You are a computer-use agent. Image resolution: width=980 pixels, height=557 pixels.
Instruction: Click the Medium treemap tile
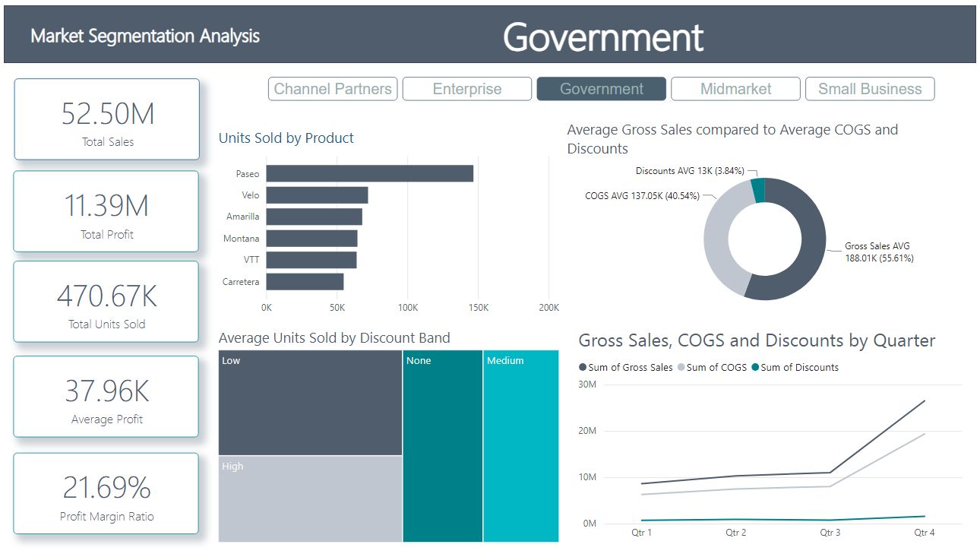(x=521, y=446)
